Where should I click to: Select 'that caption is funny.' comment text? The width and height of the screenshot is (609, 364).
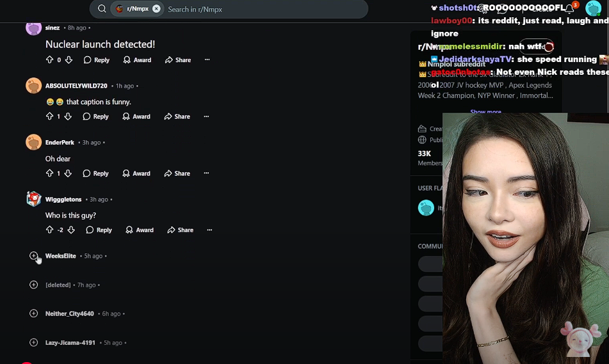(x=99, y=102)
